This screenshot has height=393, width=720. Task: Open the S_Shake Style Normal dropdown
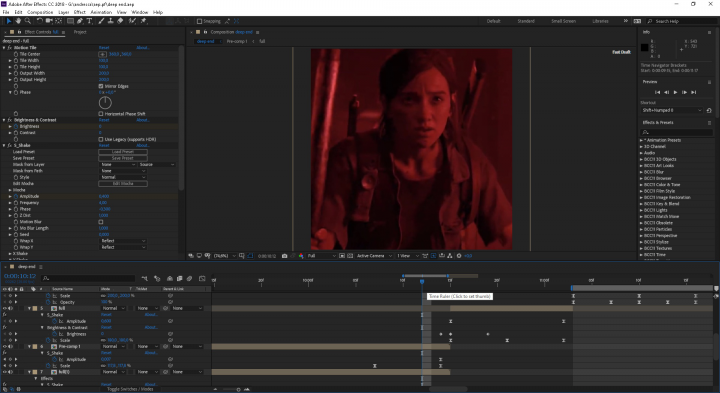(x=123, y=177)
